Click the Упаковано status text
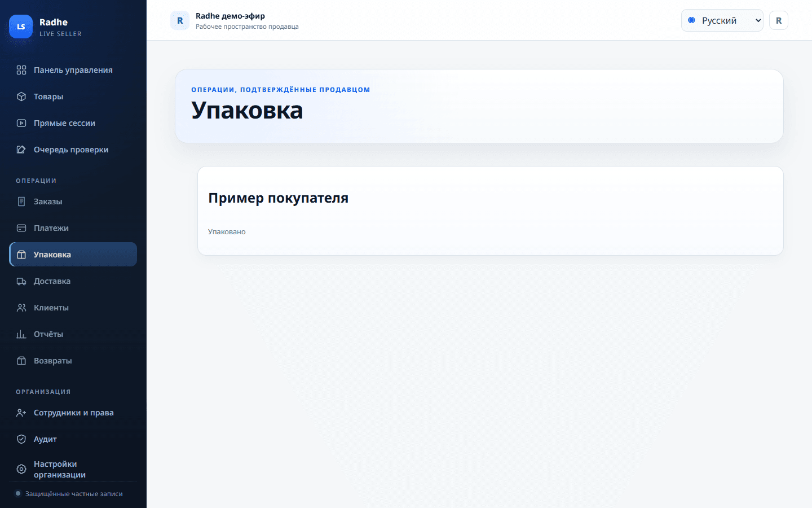Image resolution: width=812 pixels, height=508 pixels. (x=227, y=232)
